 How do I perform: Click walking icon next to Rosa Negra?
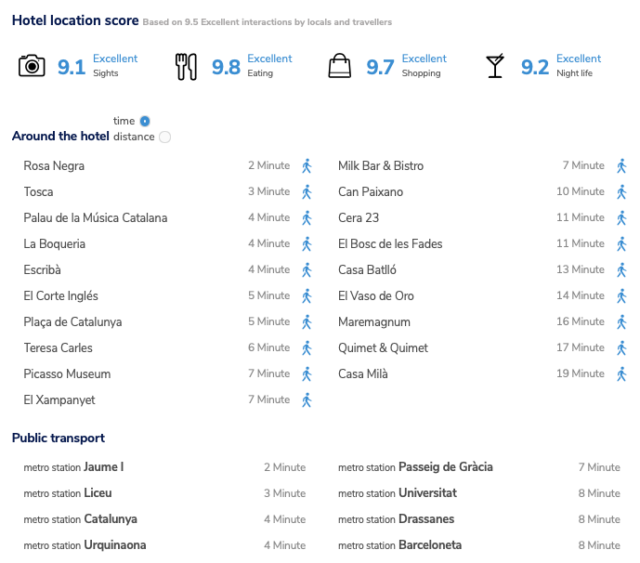click(x=307, y=166)
